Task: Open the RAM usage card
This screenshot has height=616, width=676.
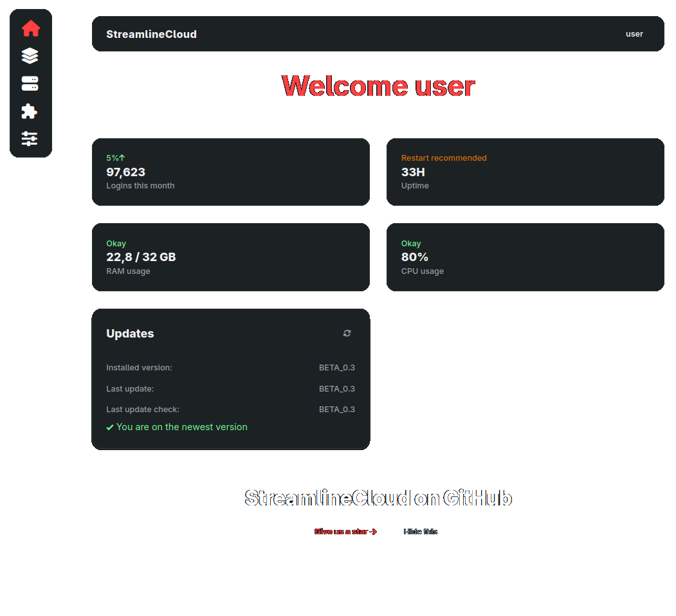Action: point(231,257)
